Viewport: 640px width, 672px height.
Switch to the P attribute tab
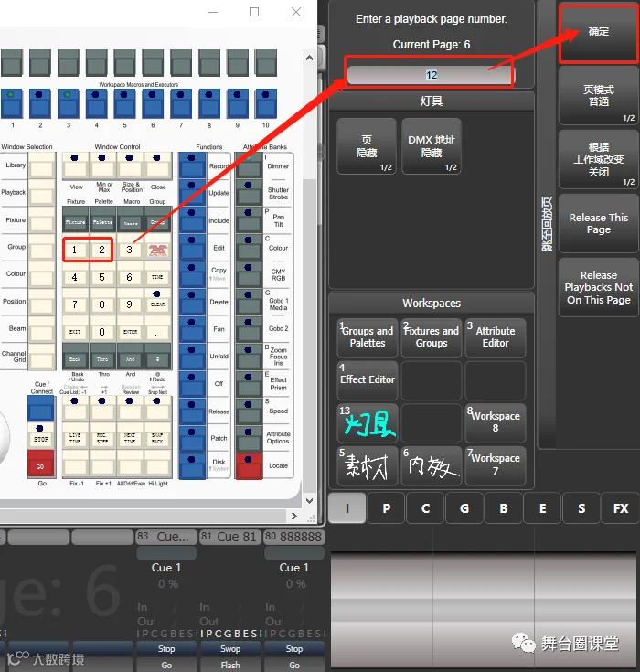386,508
